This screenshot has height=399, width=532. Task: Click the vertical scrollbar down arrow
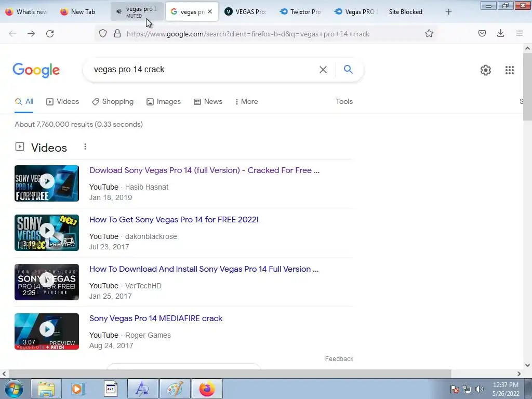pyautogui.click(x=527, y=365)
